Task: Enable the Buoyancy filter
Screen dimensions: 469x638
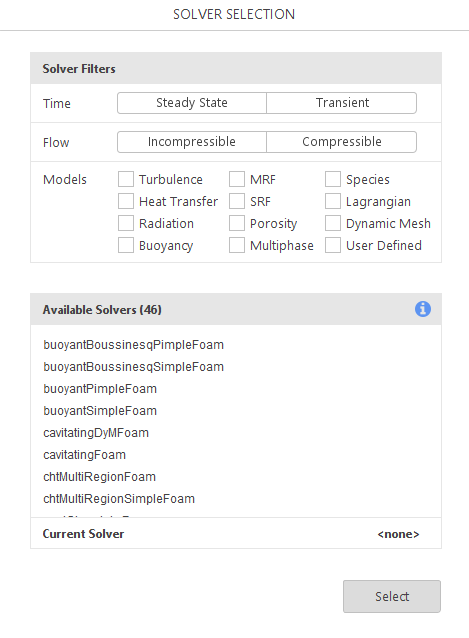Action: pos(126,245)
